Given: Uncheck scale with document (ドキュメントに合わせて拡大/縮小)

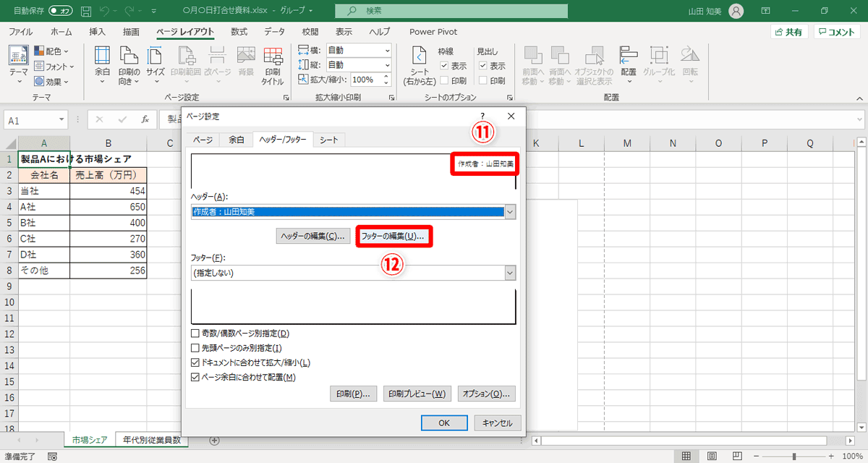Looking at the screenshot, I should tap(195, 362).
